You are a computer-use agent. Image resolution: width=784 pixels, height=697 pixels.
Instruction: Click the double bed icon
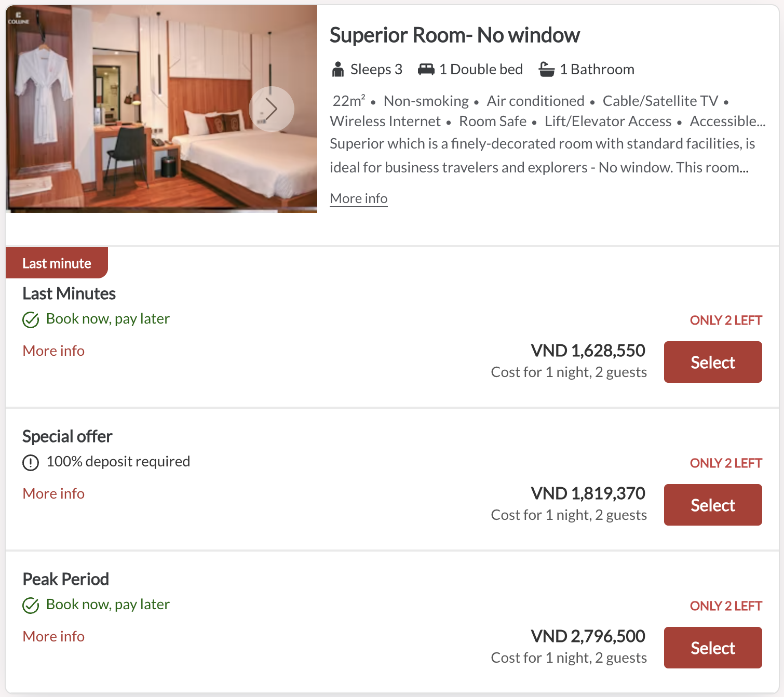tap(426, 69)
